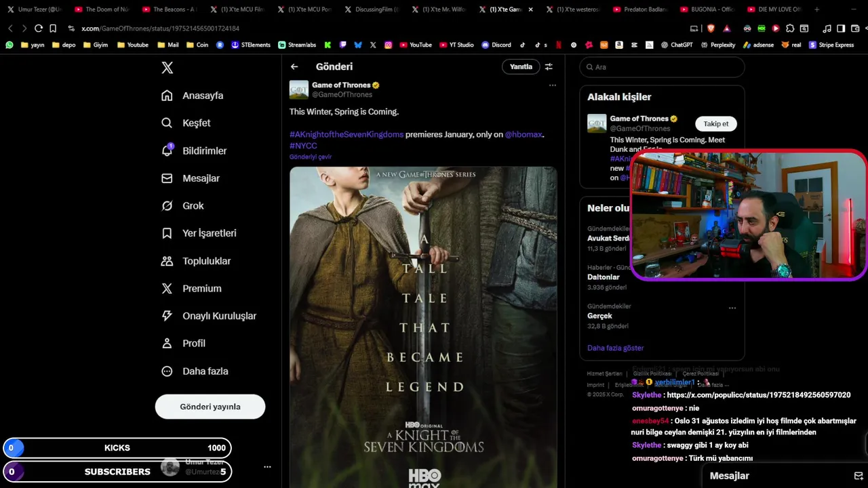The image size is (868, 488).
Task: Open the WhatsApp bookmark icon
Action: 9,45
